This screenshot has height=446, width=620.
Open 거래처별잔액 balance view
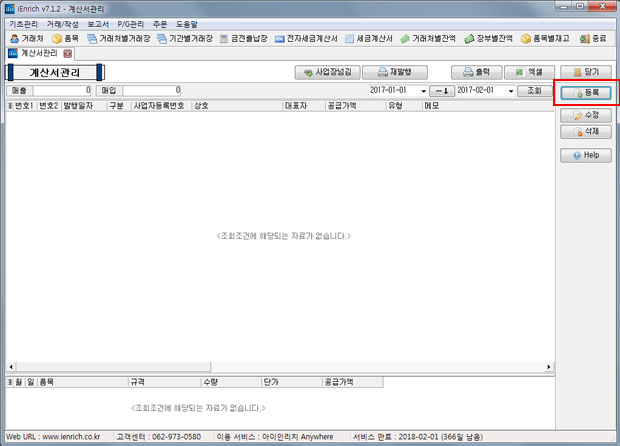pyautogui.click(x=427, y=38)
